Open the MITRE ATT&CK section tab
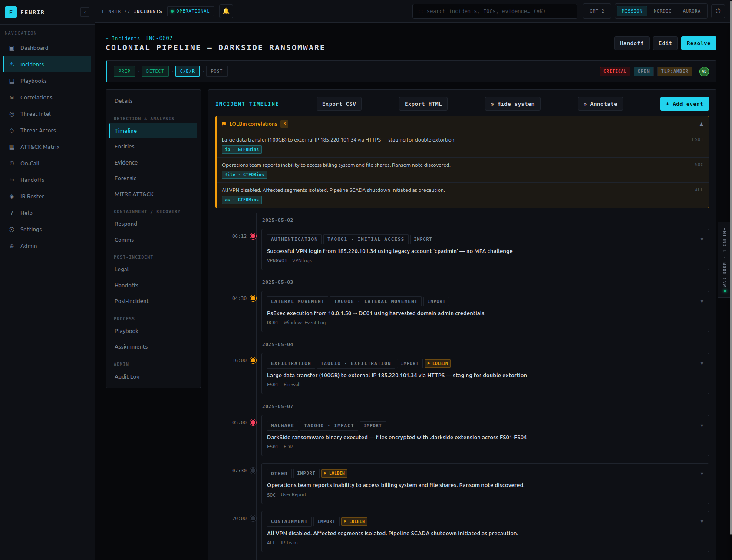 point(153,194)
